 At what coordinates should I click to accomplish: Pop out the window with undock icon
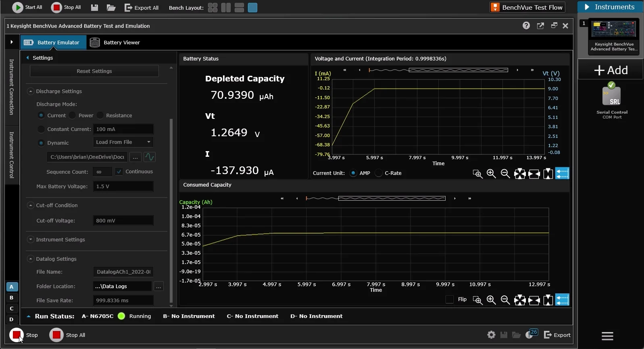tap(540, 26)
